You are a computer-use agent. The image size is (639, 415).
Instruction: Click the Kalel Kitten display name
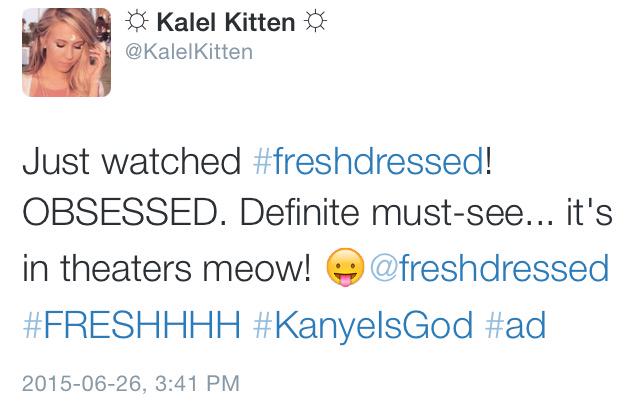(x=226, y=22)
